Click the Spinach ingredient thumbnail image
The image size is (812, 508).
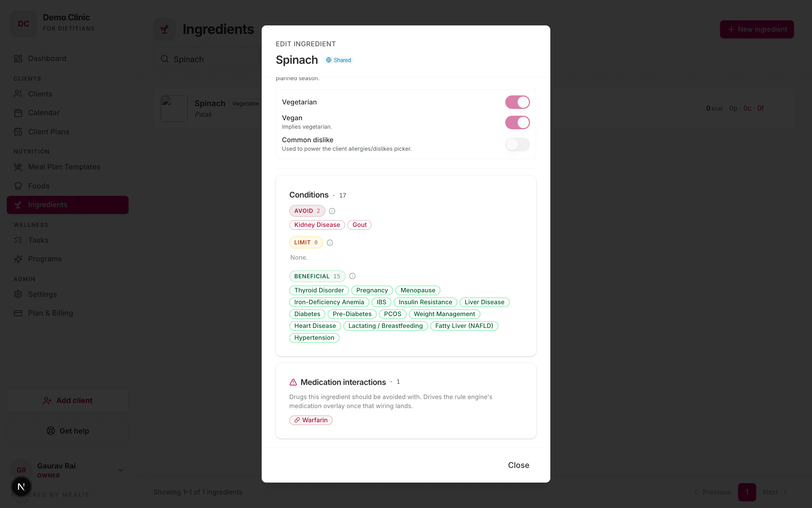[174, 108]
